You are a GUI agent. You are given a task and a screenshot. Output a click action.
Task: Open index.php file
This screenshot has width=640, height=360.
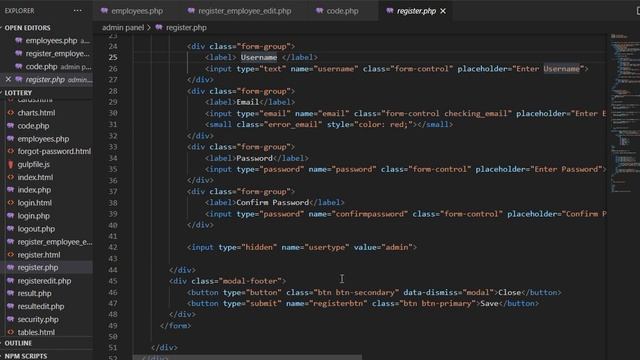pyautogui.click(x=34, y=190)
